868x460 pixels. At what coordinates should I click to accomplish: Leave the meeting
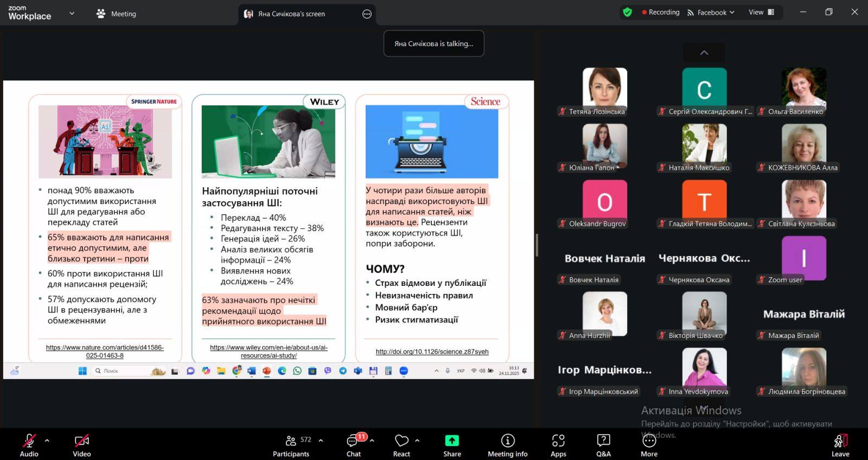[840, 444]
